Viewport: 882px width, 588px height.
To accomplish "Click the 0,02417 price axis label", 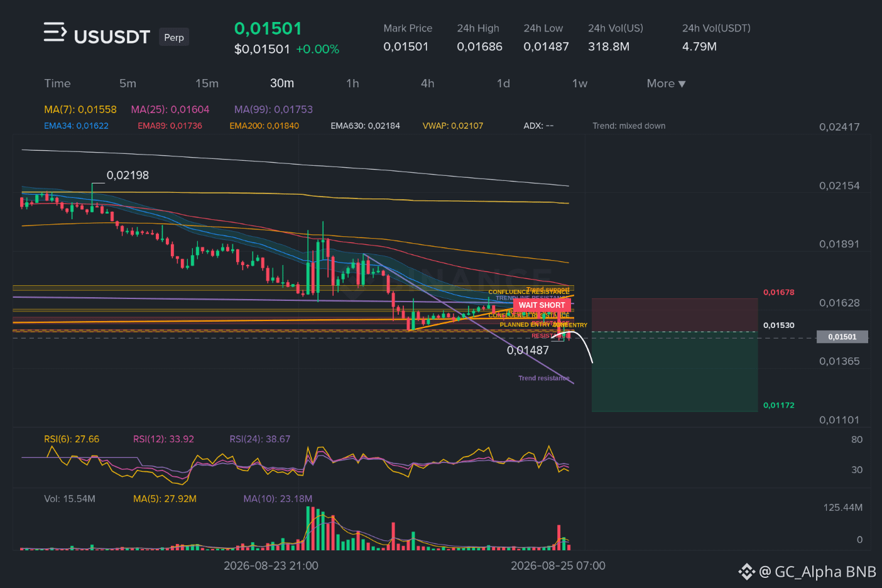I will (x=839, y=127).
